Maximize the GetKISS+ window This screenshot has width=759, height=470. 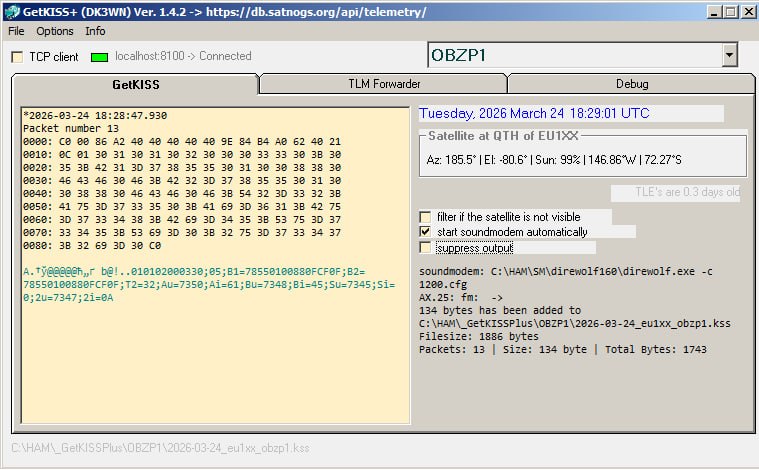[x=730, y=11]
